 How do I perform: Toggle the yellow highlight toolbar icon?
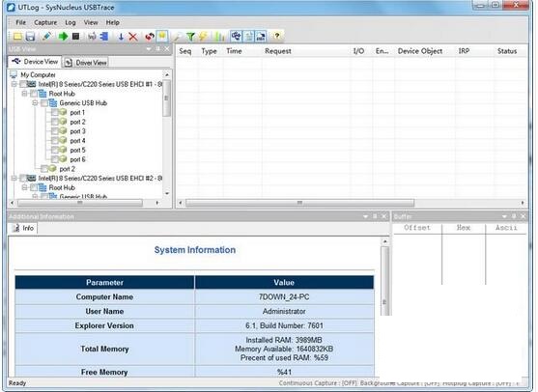point(162,37)
